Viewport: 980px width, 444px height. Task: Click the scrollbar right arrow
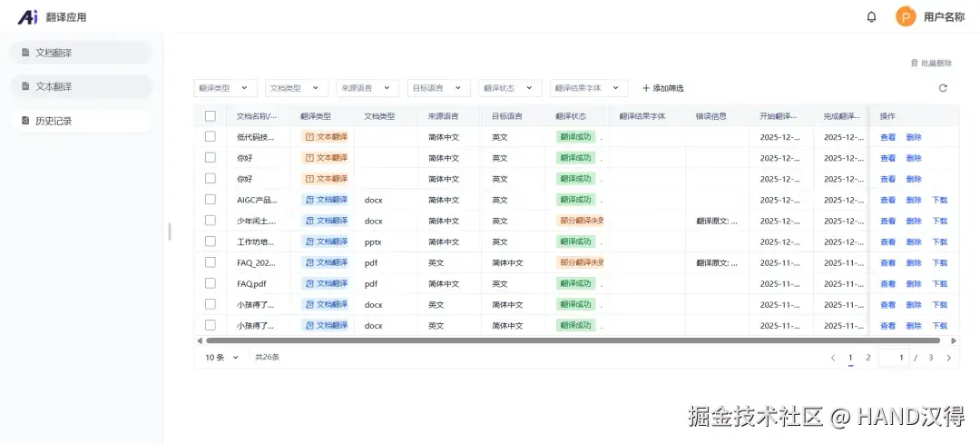954,340
